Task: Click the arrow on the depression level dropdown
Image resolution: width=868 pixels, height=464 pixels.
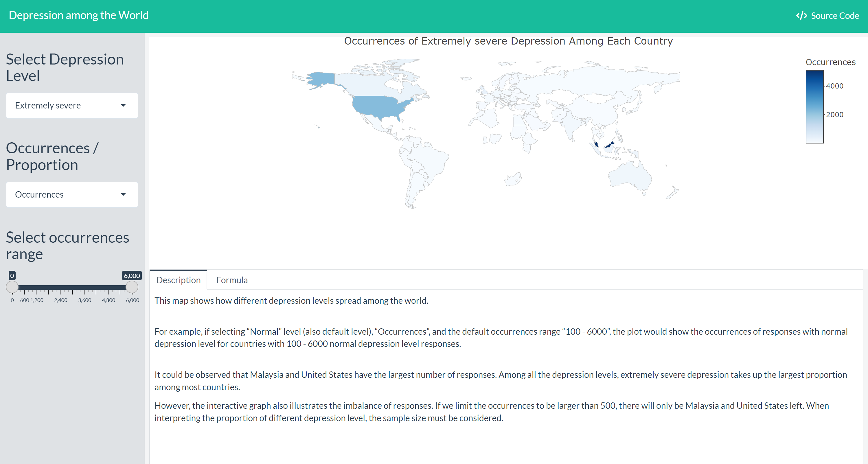Action: pyautogui.click(x=123, y=106)
